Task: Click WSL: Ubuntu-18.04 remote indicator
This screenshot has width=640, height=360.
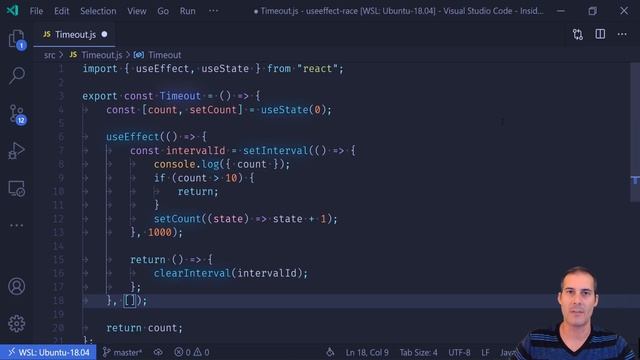Action: click(48, 352)
